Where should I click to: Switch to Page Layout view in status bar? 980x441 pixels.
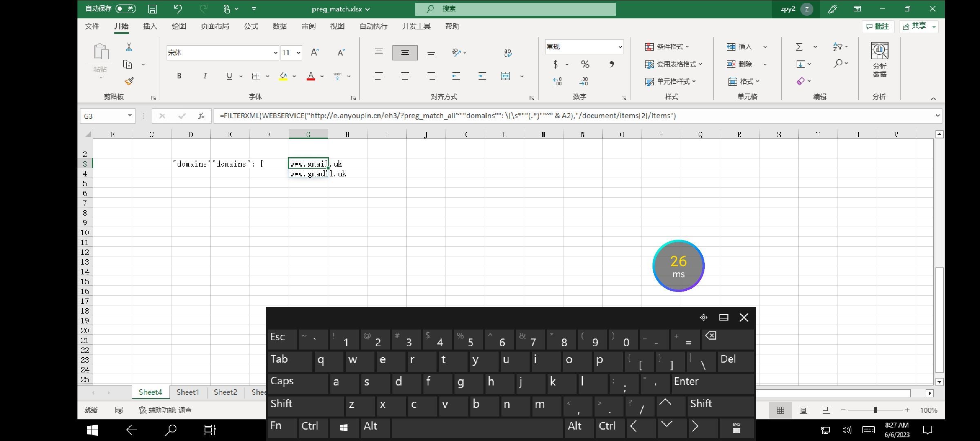coord(803,410)
